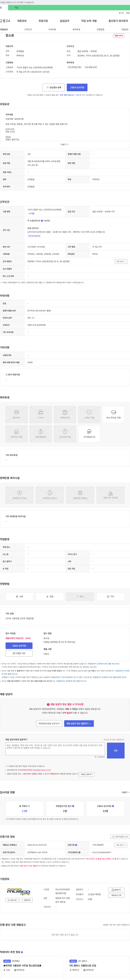The width and height of the screenshot is (130, 980).
Task: Jump to the 기업정보 tab
Action: [125, 29]
